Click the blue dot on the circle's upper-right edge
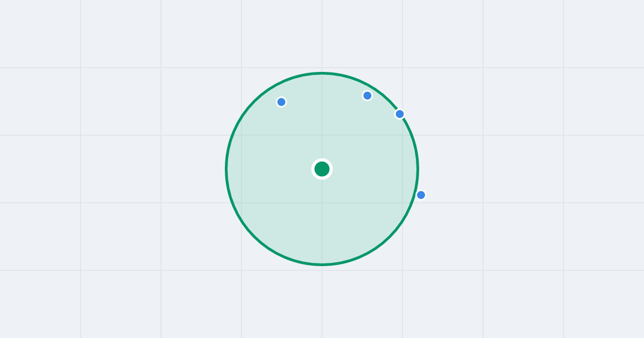This screenshot has width=644, height=338. coord(399,114)
